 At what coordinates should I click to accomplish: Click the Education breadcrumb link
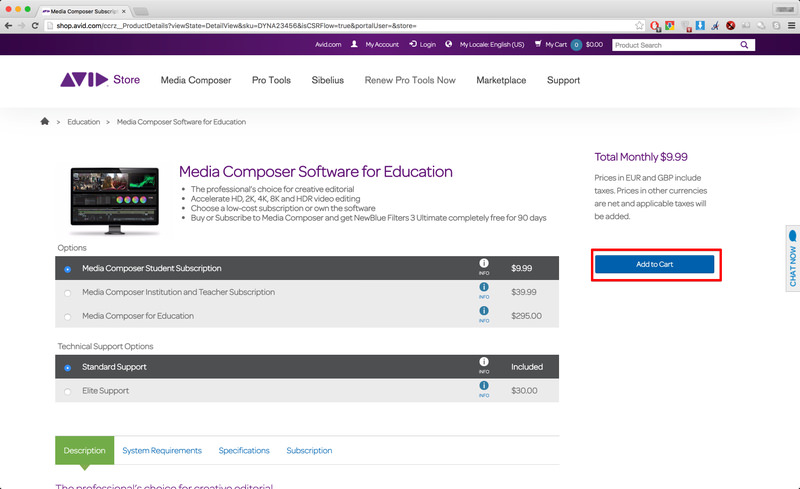pyautogui.click(x=84, y=121)
